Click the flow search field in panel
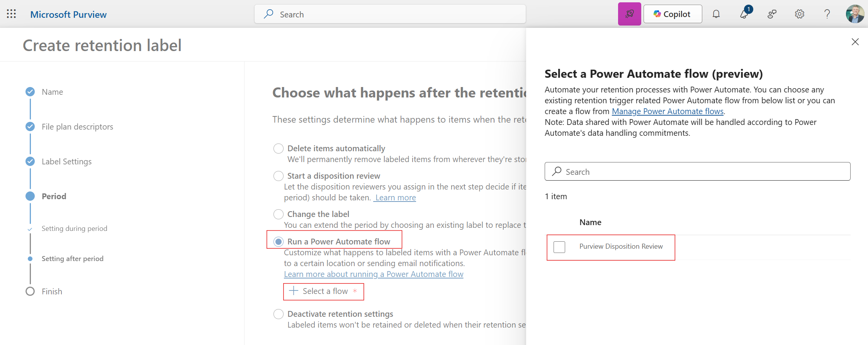Image resolution: width=868 pixels, height=345 pixels. click(697, 172)
